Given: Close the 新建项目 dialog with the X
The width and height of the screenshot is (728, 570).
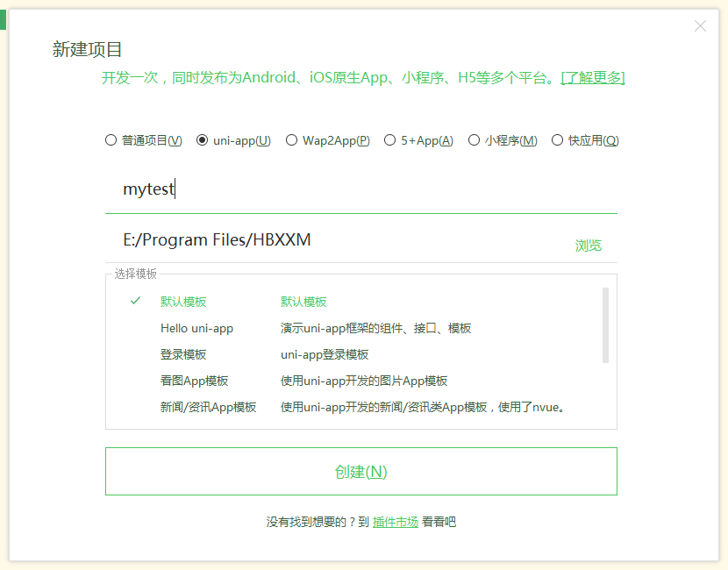Looking at the screenshot, I should pos(700,26).
